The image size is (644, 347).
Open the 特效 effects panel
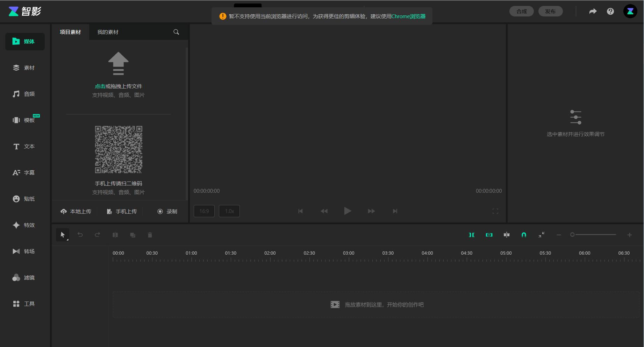click(24, 225)
